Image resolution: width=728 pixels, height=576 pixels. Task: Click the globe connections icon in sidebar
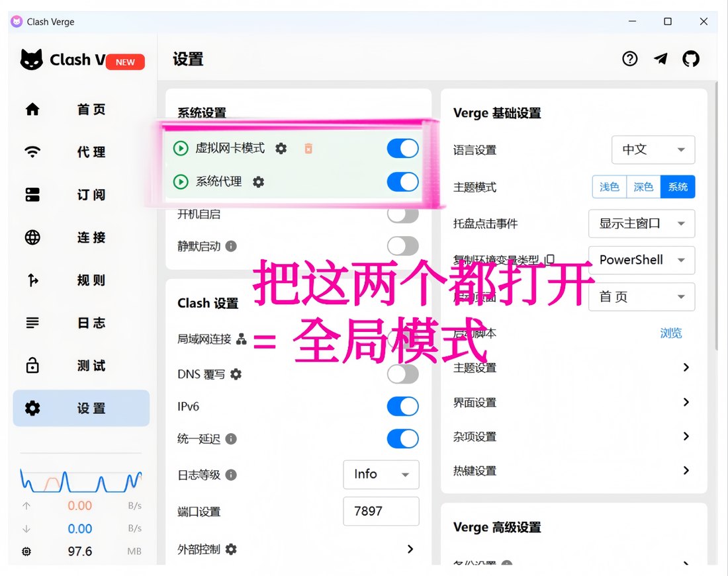32,237
